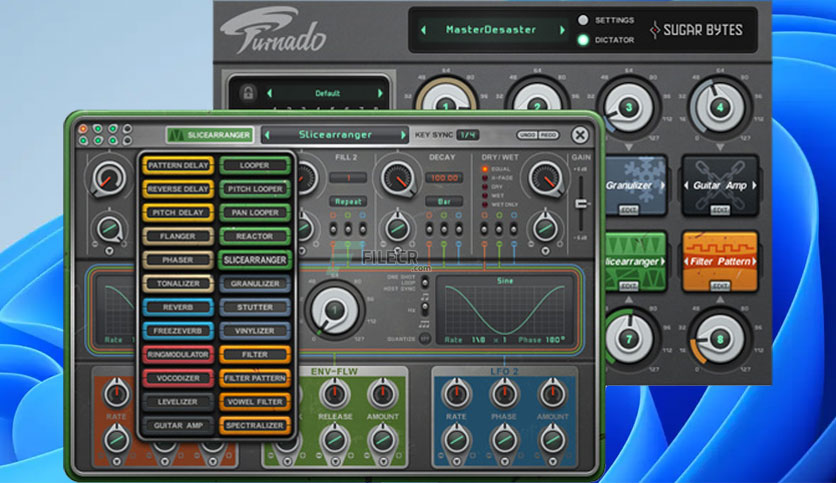Viewport: 836px width, 484px height.
Task: Click the red slot LED in the editor header
Action: [83, 129]
